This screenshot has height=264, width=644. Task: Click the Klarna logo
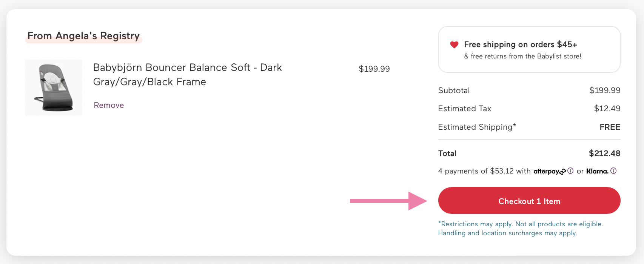tap(597, 171)
